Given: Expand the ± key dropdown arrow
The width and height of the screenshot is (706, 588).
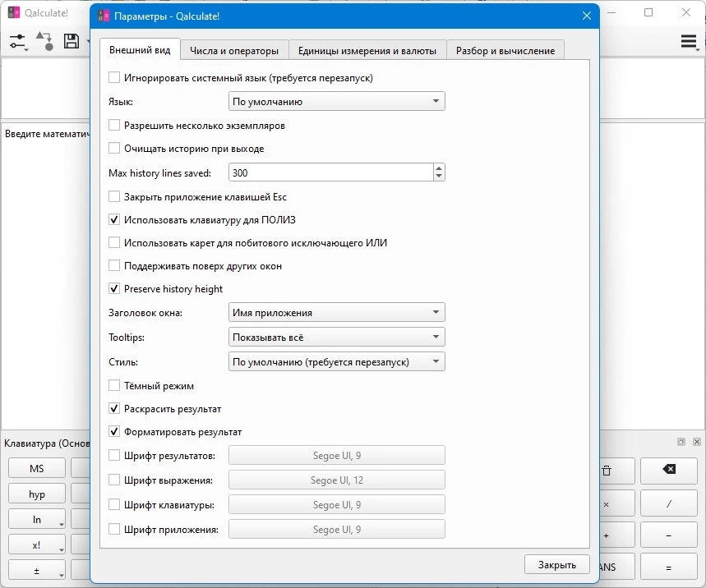Looking at the screenshot, I should [61, 576].
